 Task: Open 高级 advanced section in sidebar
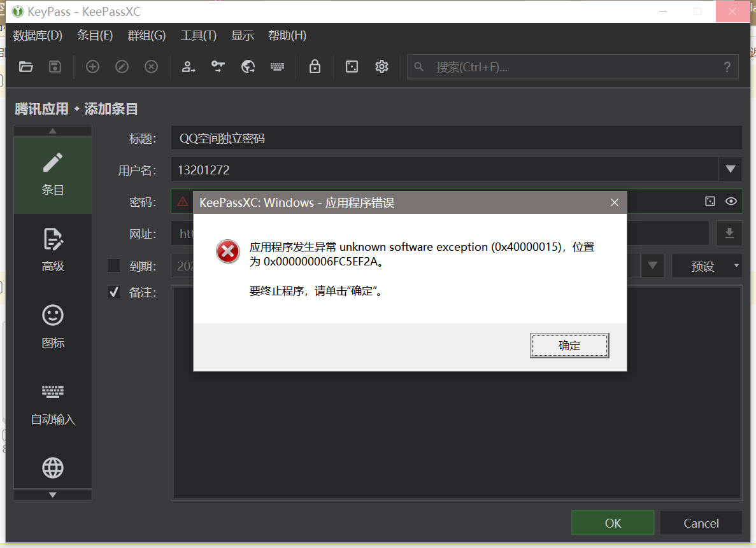pyautogui.click(x=53, y=251)
